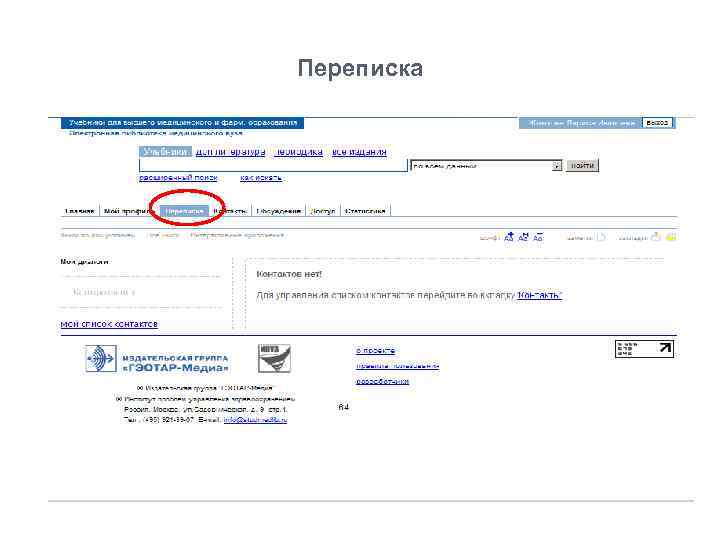Viewport: 720px width, 540px height.
Task: Click the Найти search button
Action: coord(583,165)
